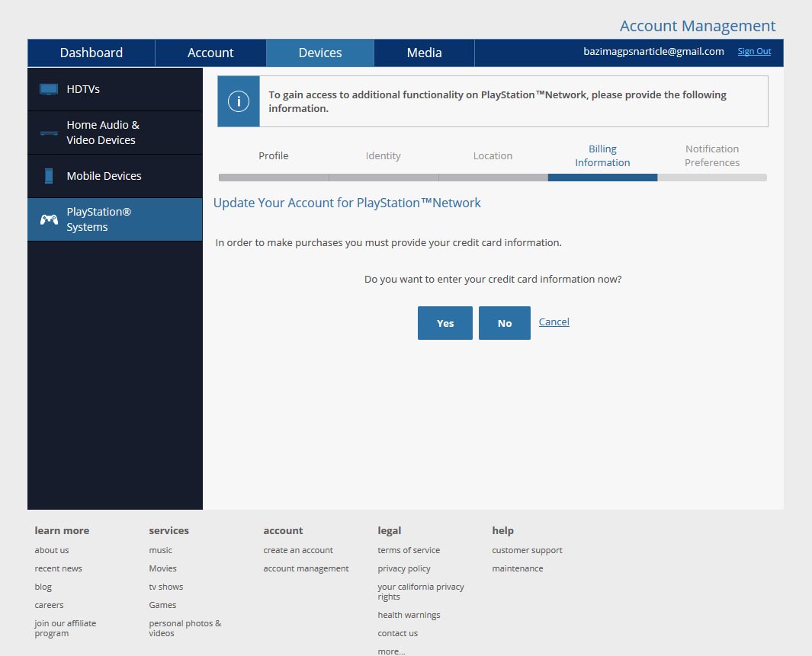812x656 pixels.
Task: Open the privacy policy footer link
Action: pyautogui.click(x=404, y=568)
